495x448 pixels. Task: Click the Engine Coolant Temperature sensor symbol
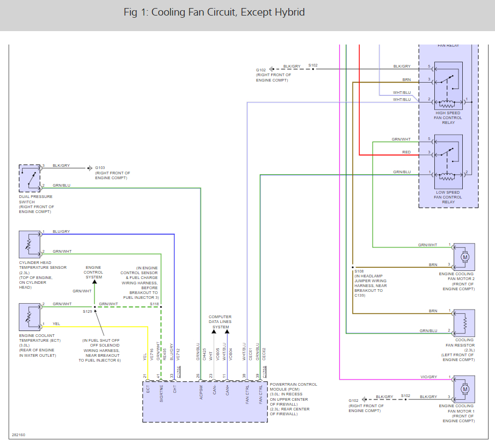click(x=30, y=317)
